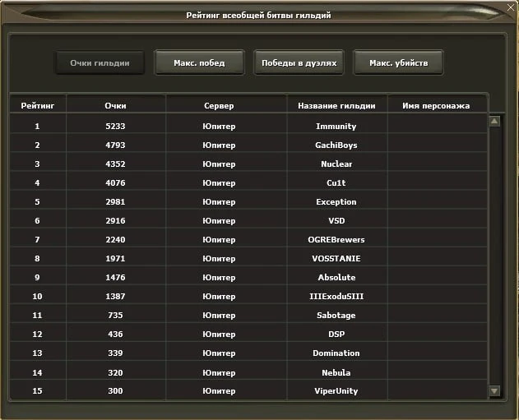Click the score value 1387
Screen dimensions: 519x420
(115, 296)
